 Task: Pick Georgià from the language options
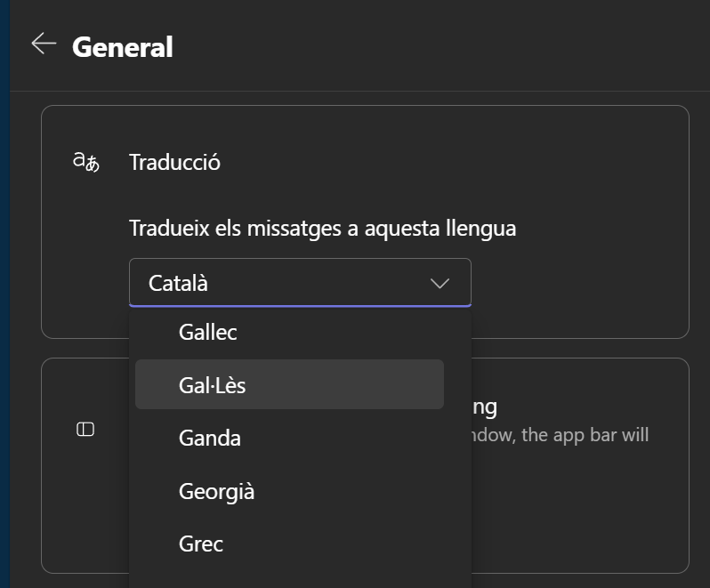(x=289, y=491)
